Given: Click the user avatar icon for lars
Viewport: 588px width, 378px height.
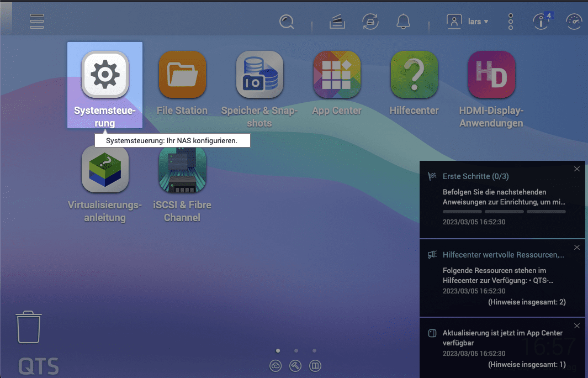Looking at the screenshot, I should point(454,22).
